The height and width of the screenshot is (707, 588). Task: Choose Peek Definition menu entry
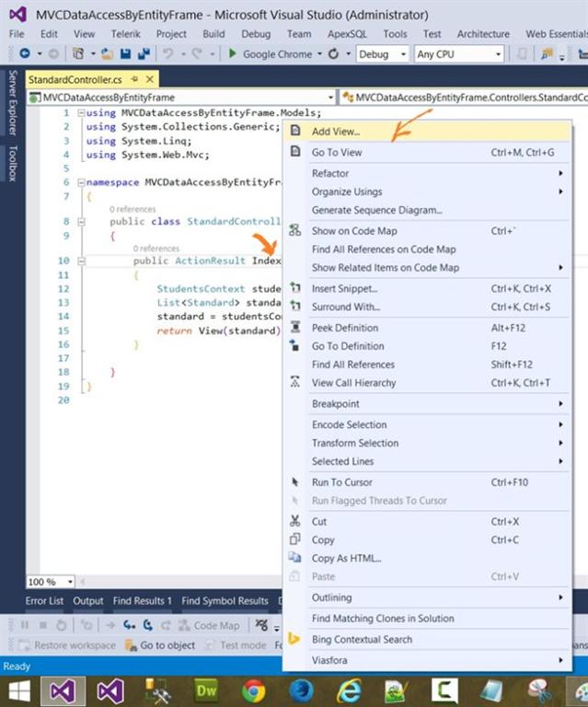coord(428,328)
